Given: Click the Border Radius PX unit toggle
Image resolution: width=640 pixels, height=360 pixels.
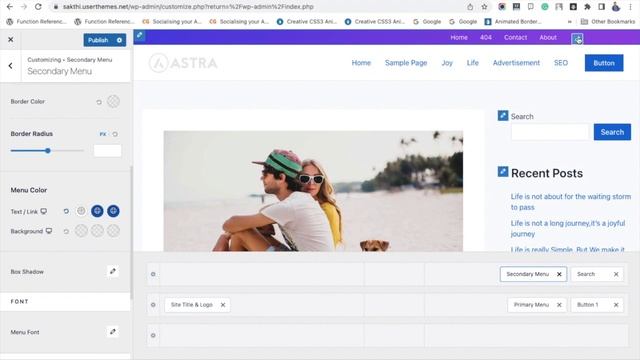Looking at the screenshot, I should point(103,134).
